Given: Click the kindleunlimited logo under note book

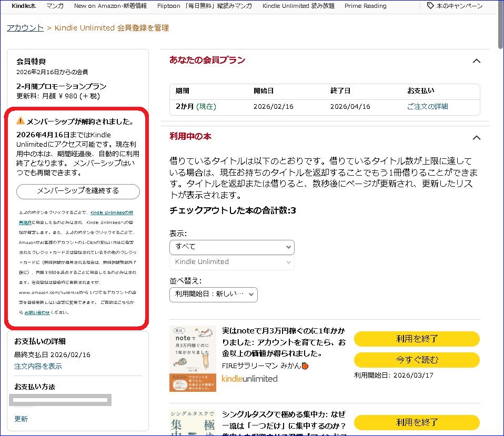Looking at the screenshot, I should (x=249, y=379).
